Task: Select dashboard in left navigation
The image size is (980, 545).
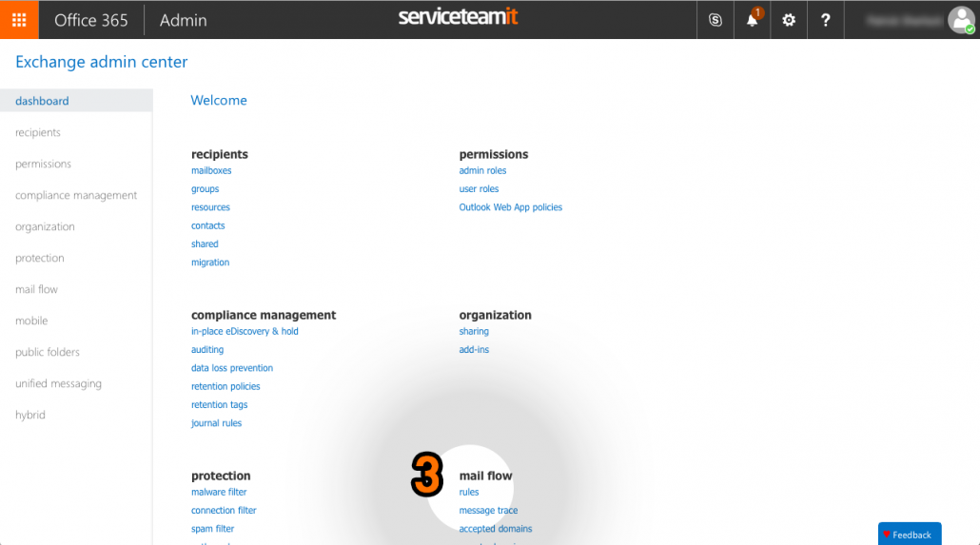Action: (x=76, y=101)
